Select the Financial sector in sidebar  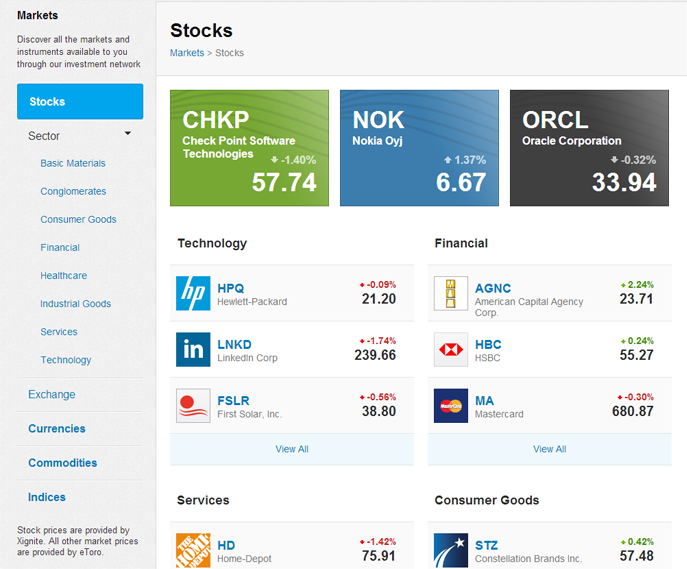coord(60,247)
